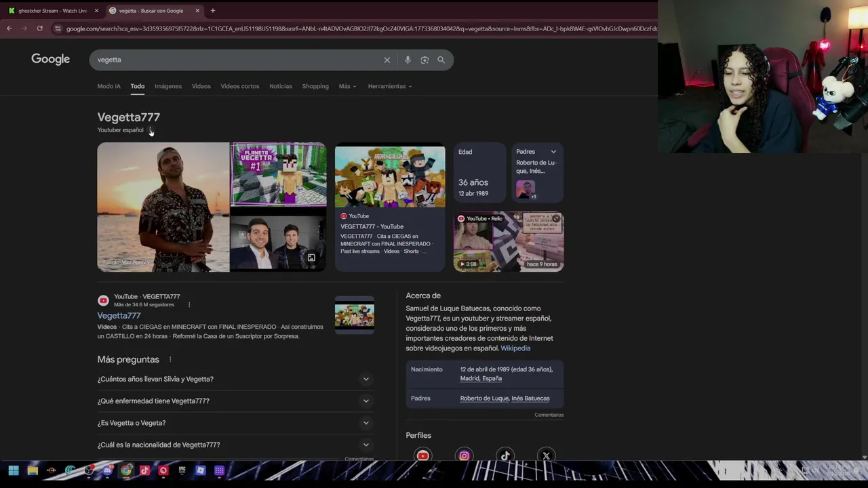Open the TikTok profile icon under Perfiles

505,455
